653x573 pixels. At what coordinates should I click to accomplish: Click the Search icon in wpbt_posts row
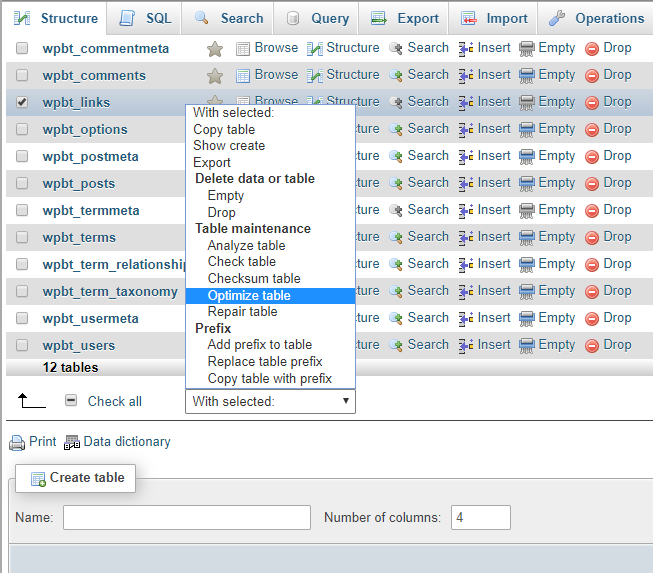(x=396, y=183)
